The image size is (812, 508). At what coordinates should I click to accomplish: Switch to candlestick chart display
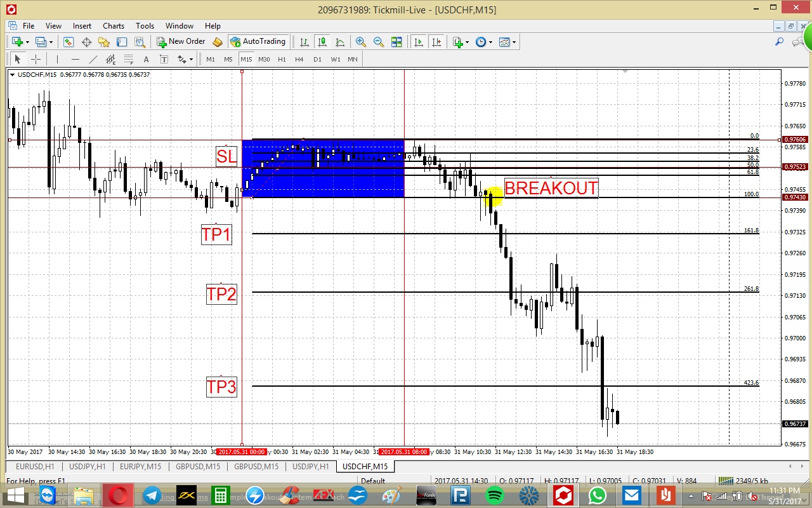322,42
